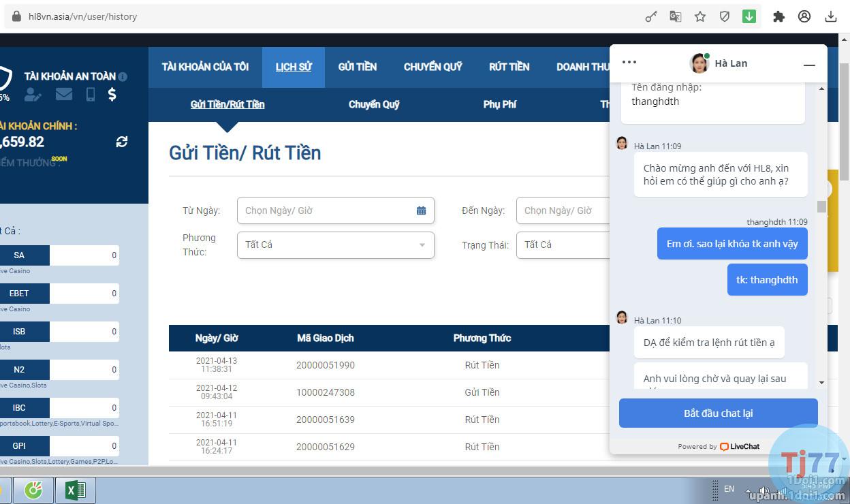850x504 pixels.
Task: Click the dollar sign account icon
Action: pyautogui.click(x=112, y=95)
